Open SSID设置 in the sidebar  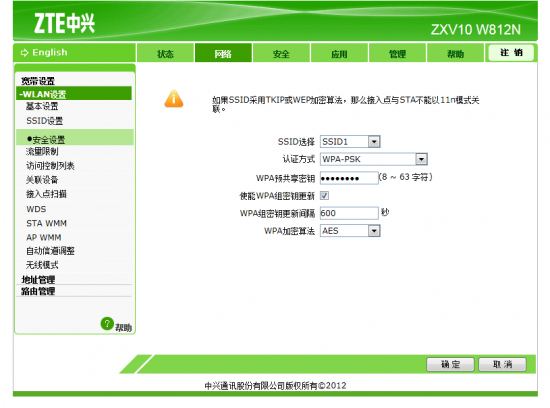45,121
